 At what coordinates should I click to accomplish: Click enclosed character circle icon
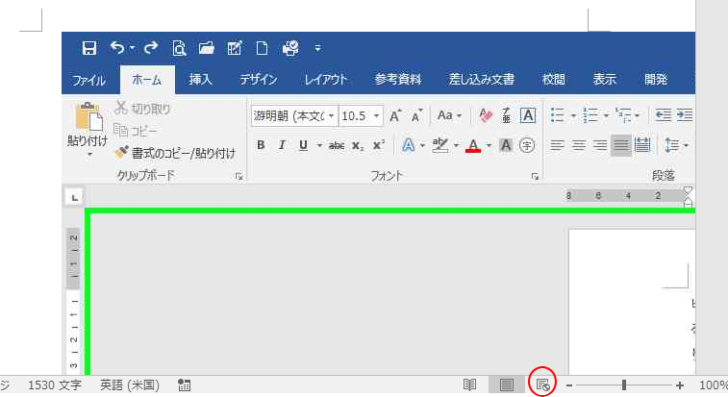(527, 145)
